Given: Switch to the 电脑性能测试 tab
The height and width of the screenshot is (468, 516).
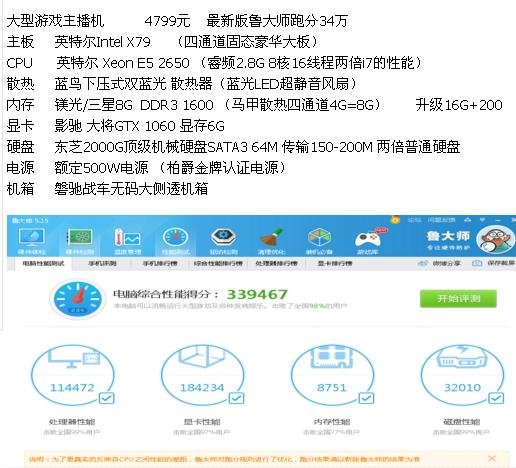Looking at the screenshot, I should [43, 263].
